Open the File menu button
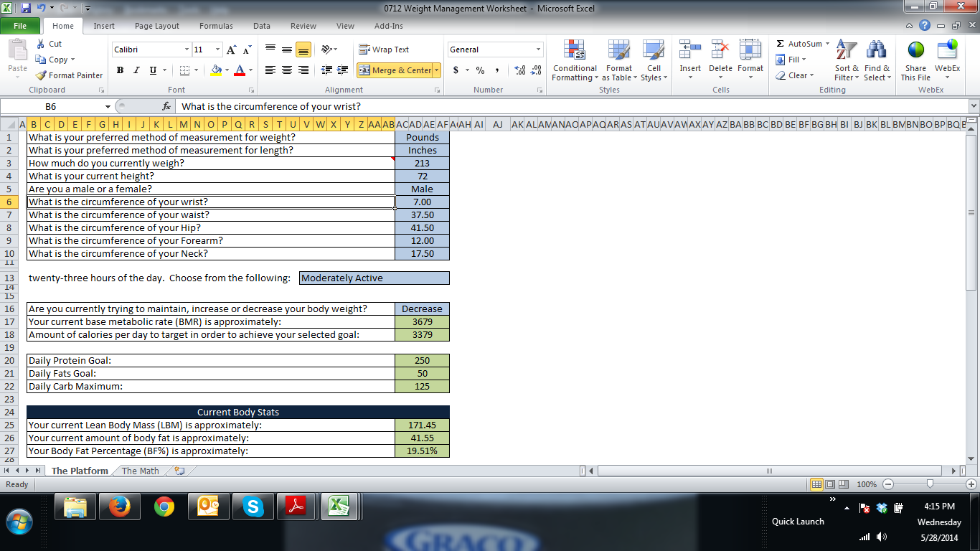 (x=20, y=26)
